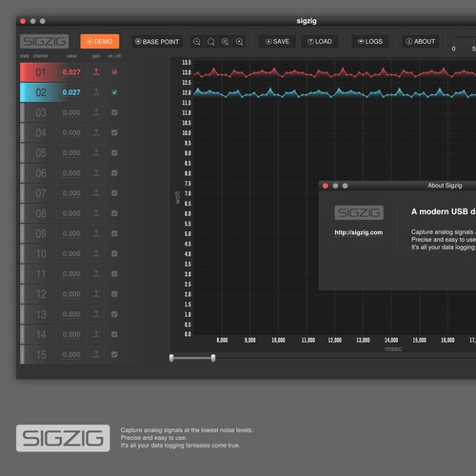Click the gain icon for channel 12
The height and width of the screenshot is (476, 476).
[x=96, y=294]
